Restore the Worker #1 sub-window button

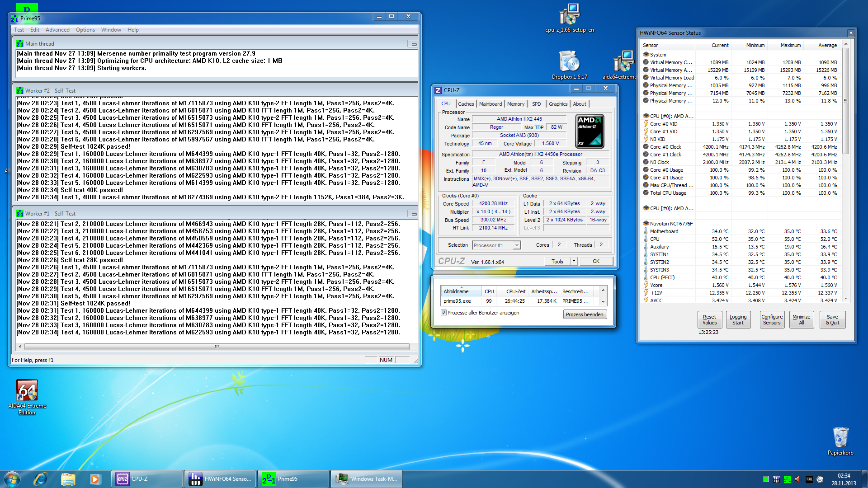pos(413,214)
